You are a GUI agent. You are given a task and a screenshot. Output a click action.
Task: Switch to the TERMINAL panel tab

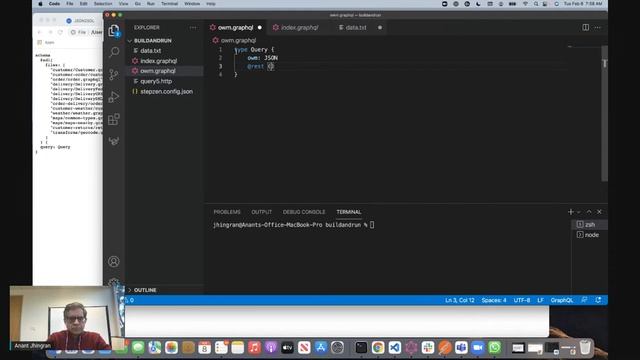349,212
